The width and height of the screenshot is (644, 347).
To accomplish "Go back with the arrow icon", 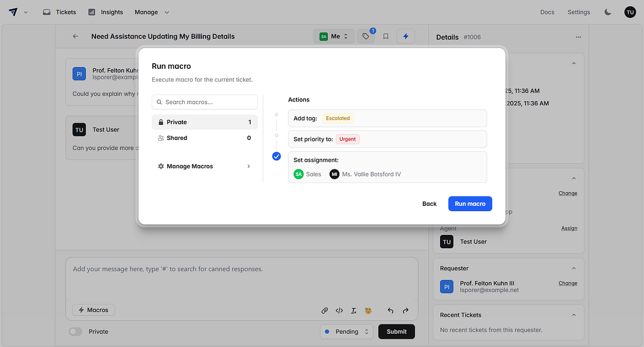I will point(75,36).
